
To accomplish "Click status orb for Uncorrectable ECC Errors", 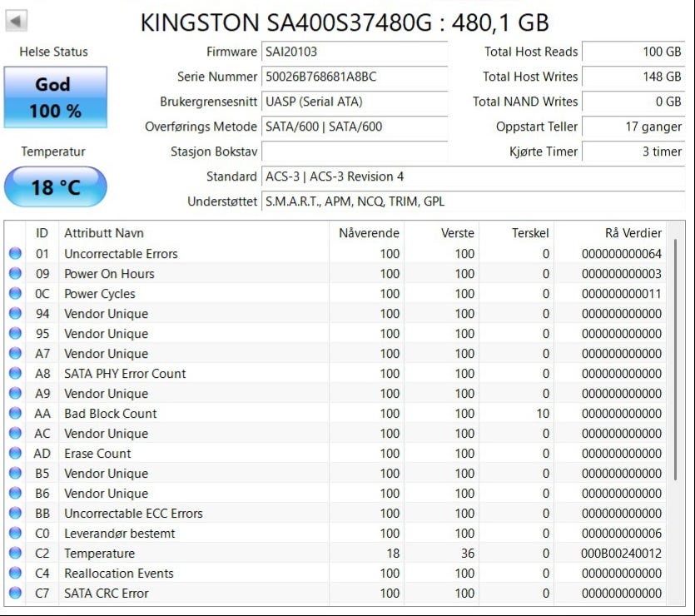I will coord(15,513).
